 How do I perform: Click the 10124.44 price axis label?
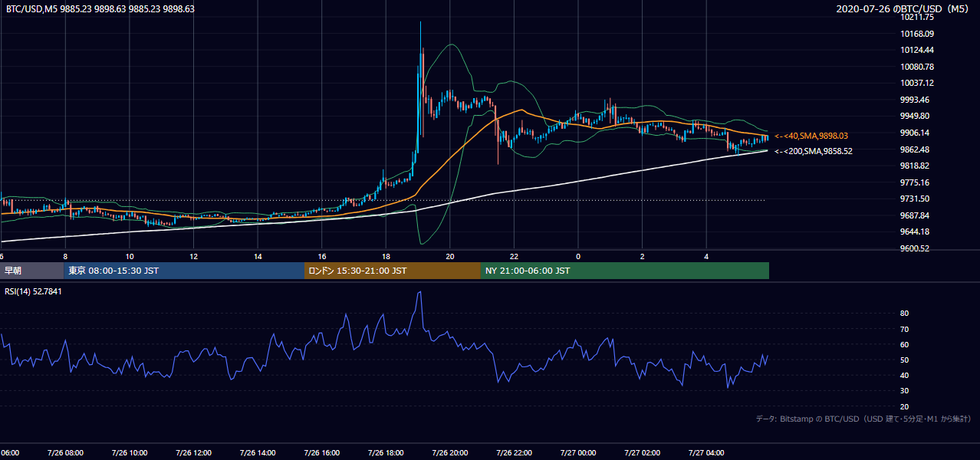tap(917, 50)
